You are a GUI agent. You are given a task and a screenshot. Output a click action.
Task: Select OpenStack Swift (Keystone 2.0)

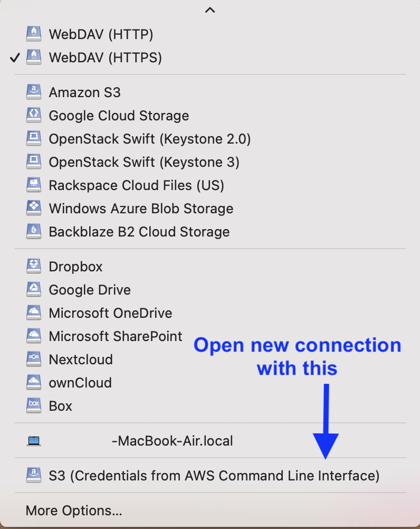point(149,139)
